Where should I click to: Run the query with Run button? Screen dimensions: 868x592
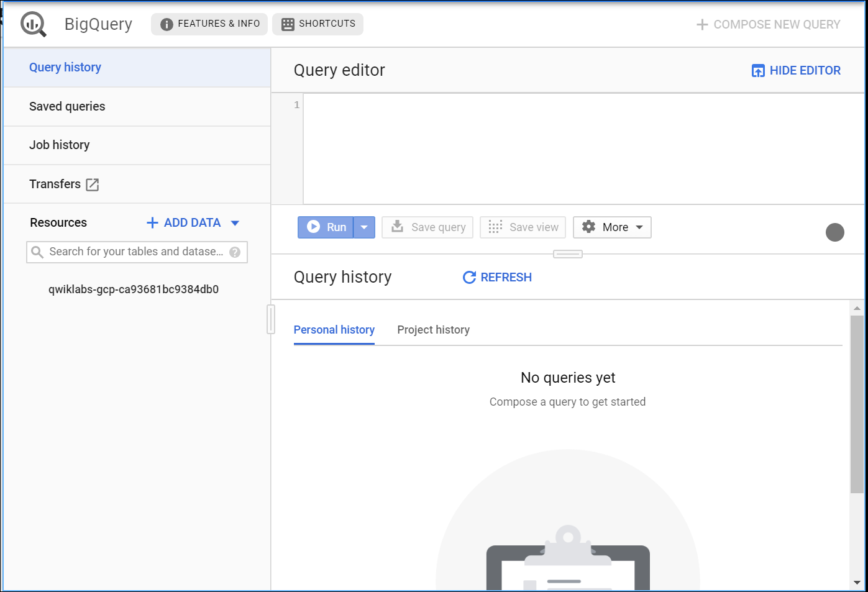click(x=326, y=227)
